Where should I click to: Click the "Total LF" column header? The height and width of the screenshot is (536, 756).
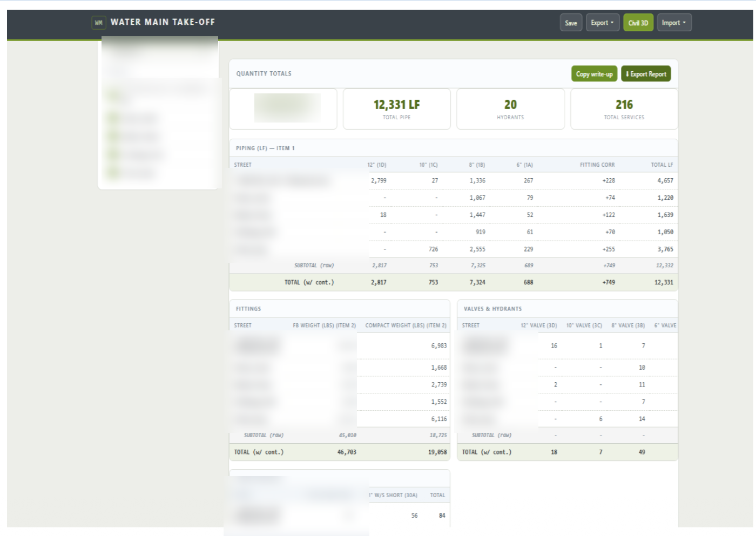tap(662, 165)
